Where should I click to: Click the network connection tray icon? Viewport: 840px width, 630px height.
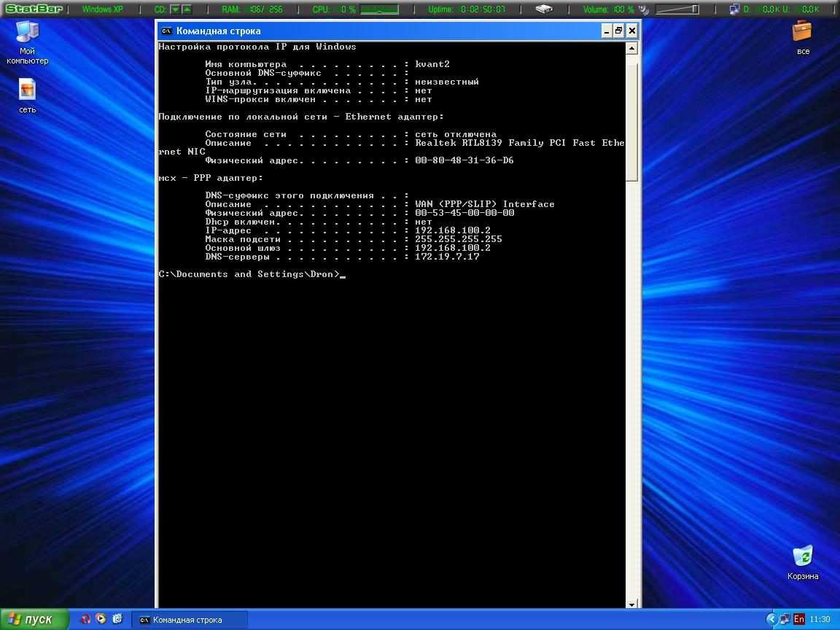pos(785,619)
